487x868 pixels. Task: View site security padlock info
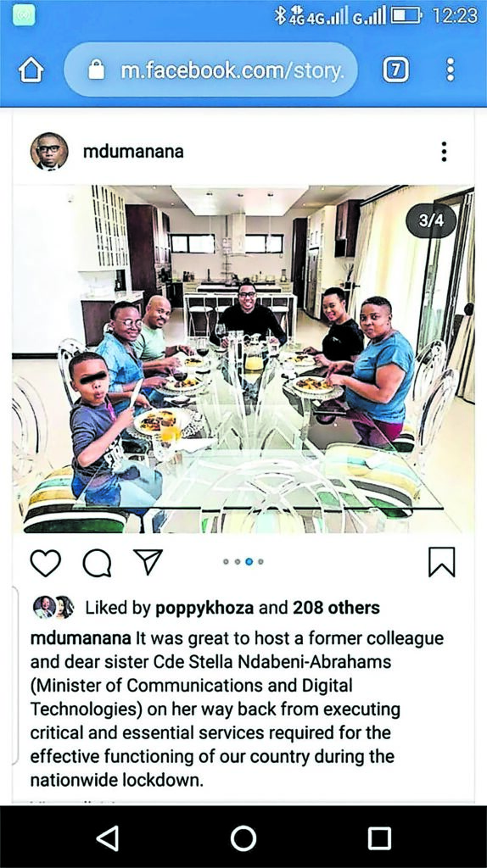(x=97, y=70)
